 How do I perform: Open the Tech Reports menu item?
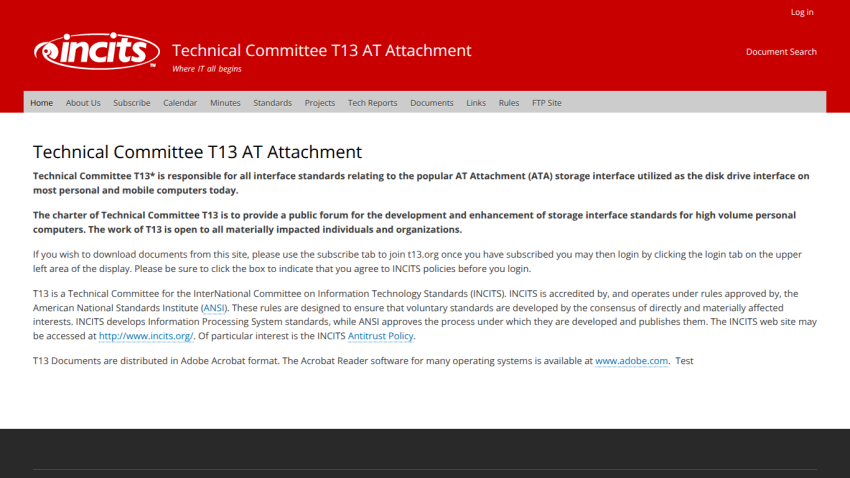point(372,102)
